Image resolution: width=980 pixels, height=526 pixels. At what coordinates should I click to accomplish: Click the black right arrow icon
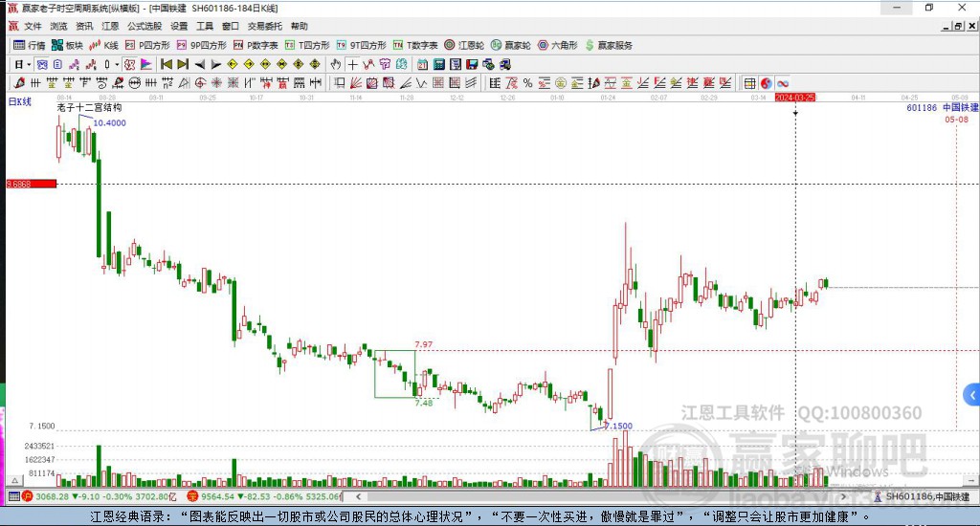(215, 64)
